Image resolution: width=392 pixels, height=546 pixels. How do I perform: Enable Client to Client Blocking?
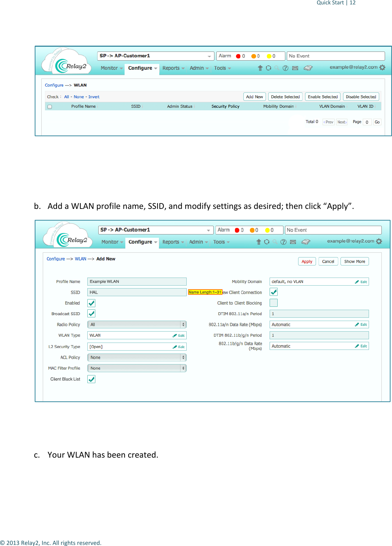pyautogui.click(x=273, y=302)
